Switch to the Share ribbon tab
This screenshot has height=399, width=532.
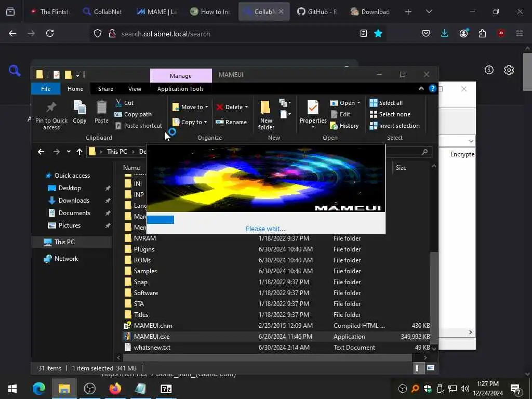click(x=105, y=89)
